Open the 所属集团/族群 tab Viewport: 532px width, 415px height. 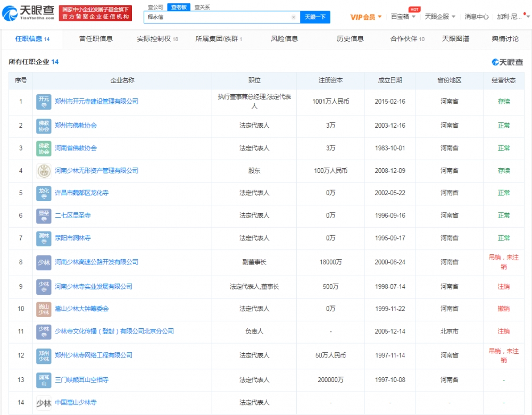(x=219, y=39)
